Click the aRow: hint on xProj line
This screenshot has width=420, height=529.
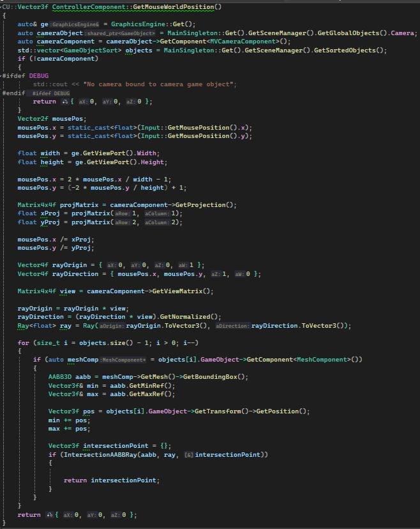coord(123,214)
